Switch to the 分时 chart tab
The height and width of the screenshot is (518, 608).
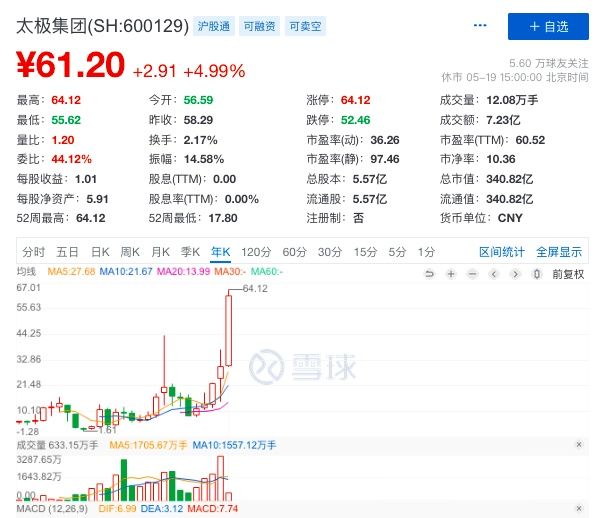pyautogui.click(x=33, y=252)
